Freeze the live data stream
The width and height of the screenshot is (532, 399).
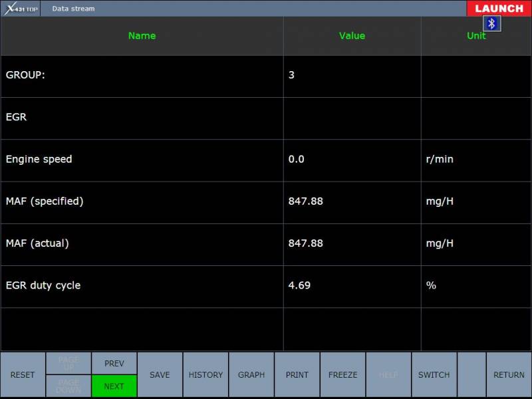coord(342,375)
